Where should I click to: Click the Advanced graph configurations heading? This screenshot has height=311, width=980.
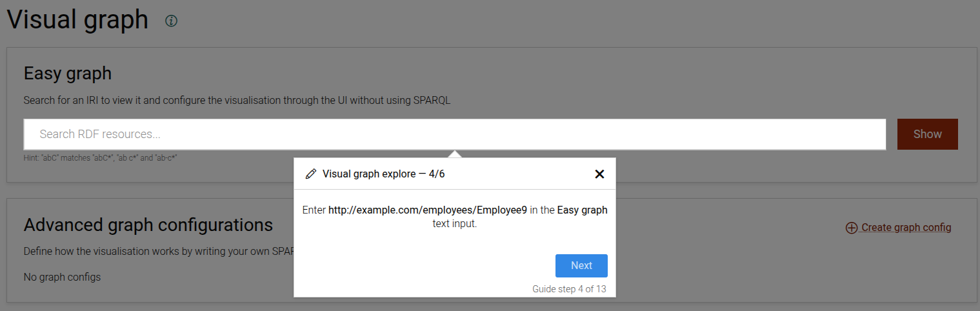(148, 225)
